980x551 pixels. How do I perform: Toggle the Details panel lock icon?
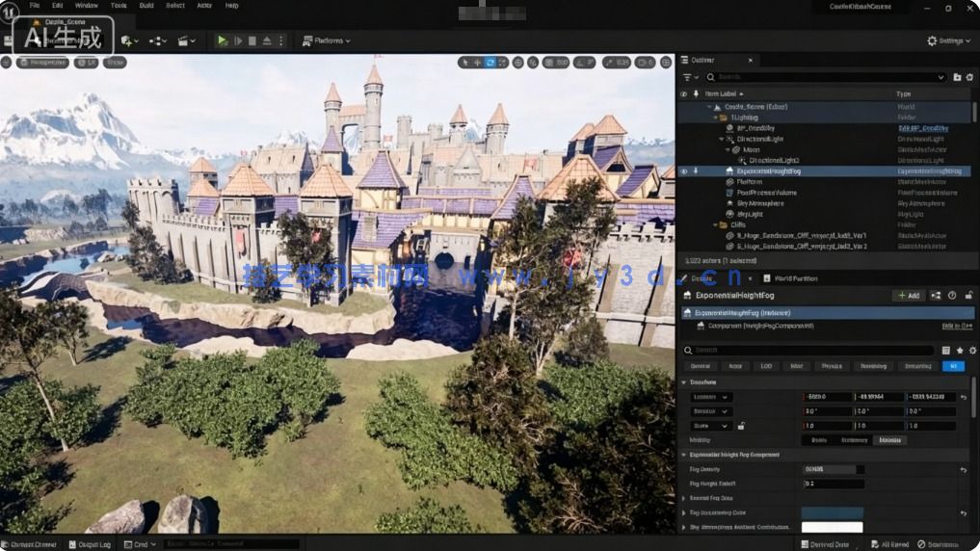968,296
